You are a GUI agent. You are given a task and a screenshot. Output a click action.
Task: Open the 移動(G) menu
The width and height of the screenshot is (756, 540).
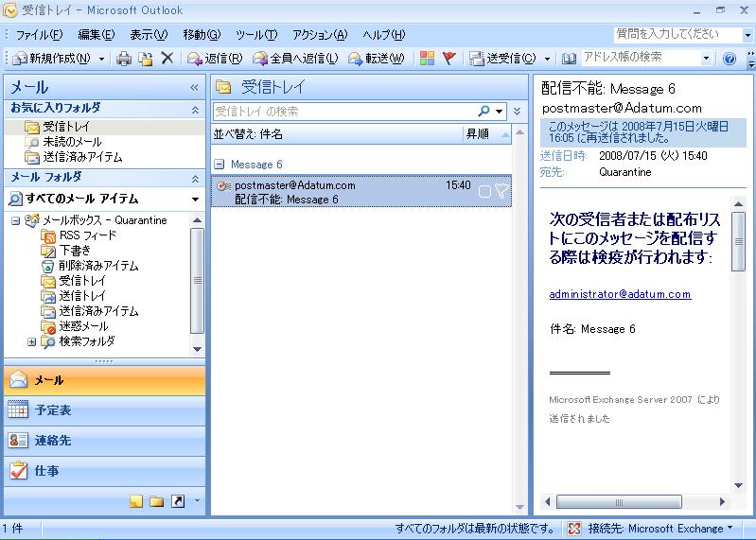(202, 35)
